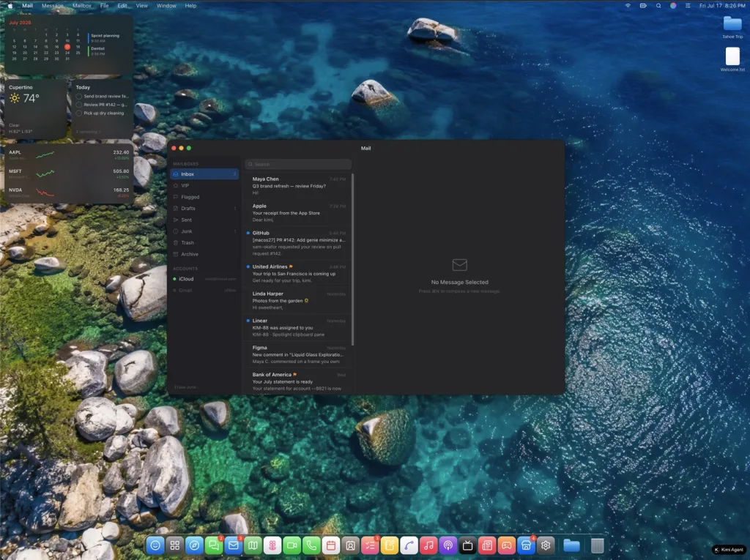Image resolution: width=750 pixels, height=560 pixels.
Task: Select the Welcome.txt desktop file
Action: click(x=732, y=60)
